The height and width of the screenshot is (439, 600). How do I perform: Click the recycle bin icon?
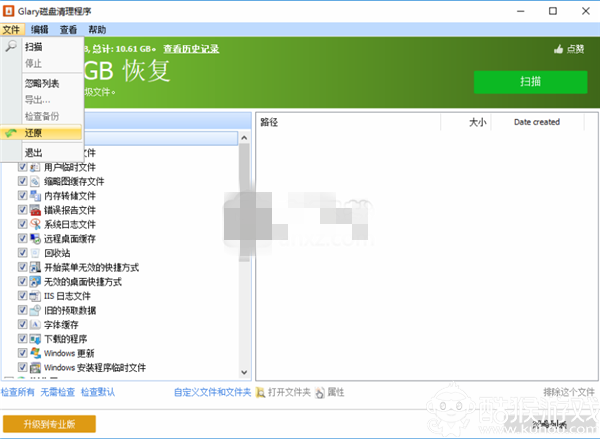click(35, 253)
